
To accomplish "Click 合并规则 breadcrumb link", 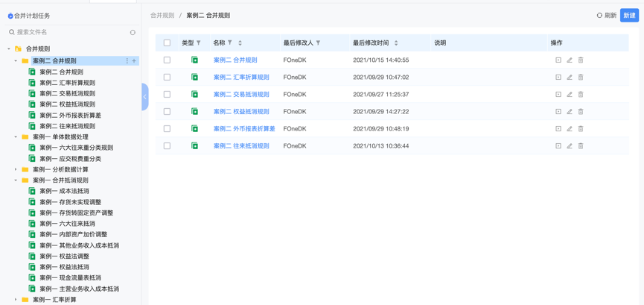I will pyautogui.click(x=162, y=15).
